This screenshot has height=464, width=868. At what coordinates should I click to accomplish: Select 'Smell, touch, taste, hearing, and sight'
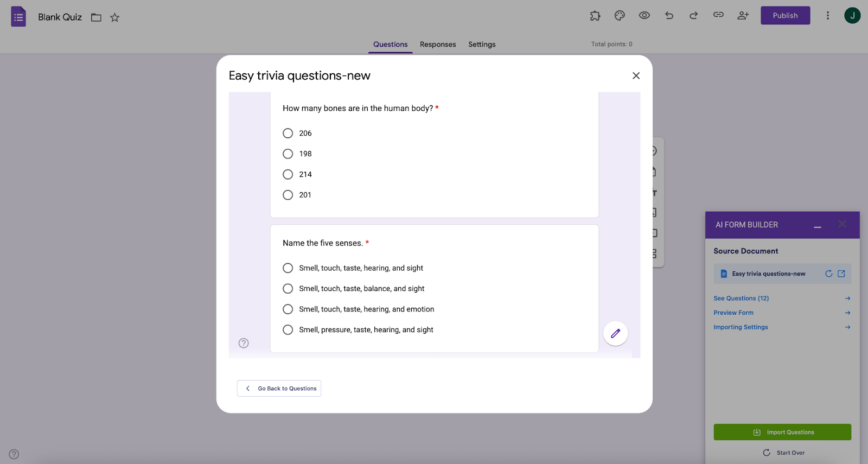(288, 268)
